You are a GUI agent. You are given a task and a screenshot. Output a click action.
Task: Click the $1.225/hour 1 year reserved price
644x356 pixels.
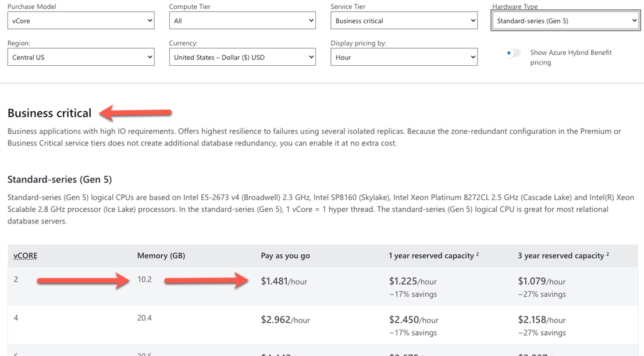pyautogui.click(x=412, y=282)
